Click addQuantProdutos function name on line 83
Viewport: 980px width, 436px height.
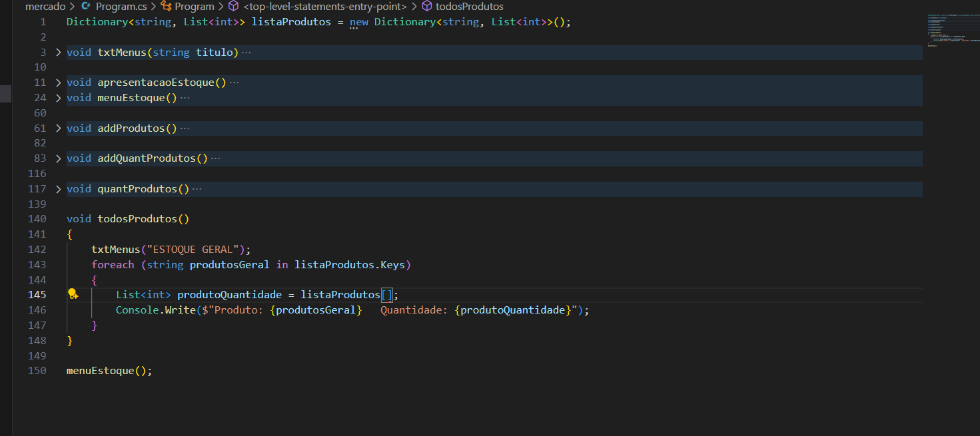[x=147, y=158]
